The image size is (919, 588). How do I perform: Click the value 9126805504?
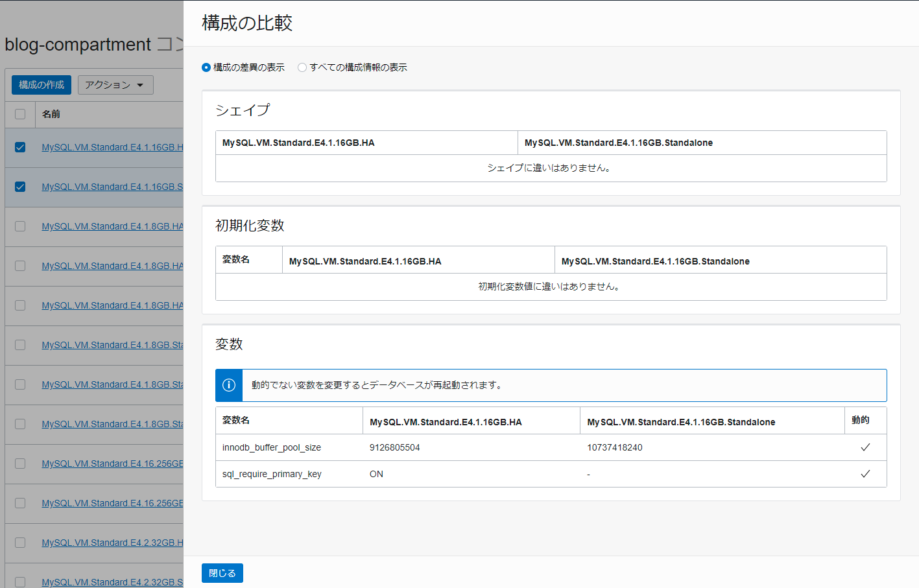tap(395, 447)
